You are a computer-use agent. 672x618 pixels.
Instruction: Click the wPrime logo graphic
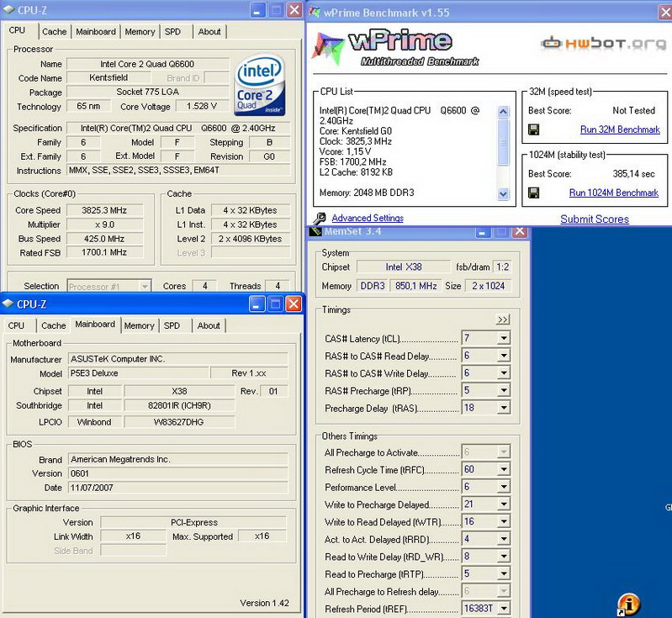tap(395, 48)
